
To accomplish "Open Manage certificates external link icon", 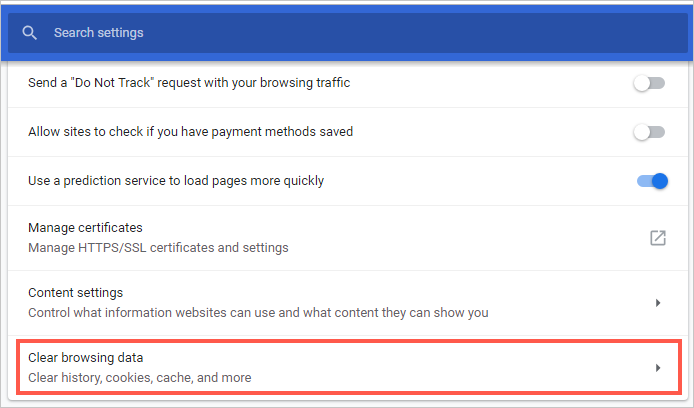I will (657, 238).
